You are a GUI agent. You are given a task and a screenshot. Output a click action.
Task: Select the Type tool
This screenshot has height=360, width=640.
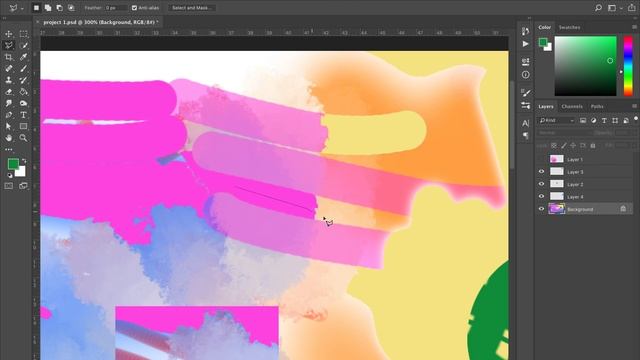tap(23, 115)
